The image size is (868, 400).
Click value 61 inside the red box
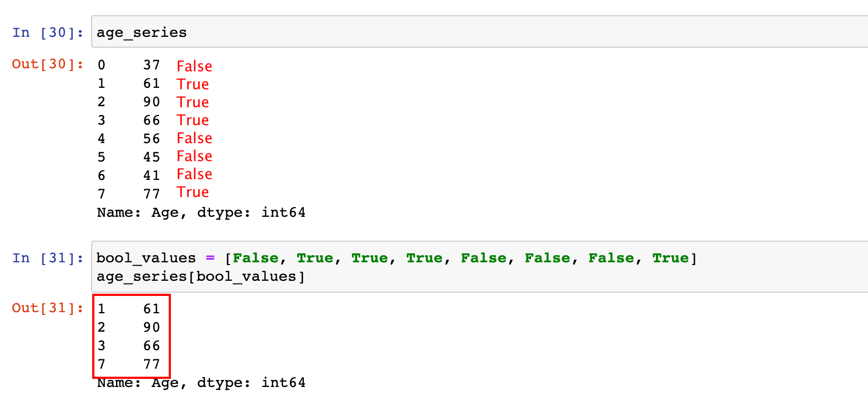(x=151, y=309)
